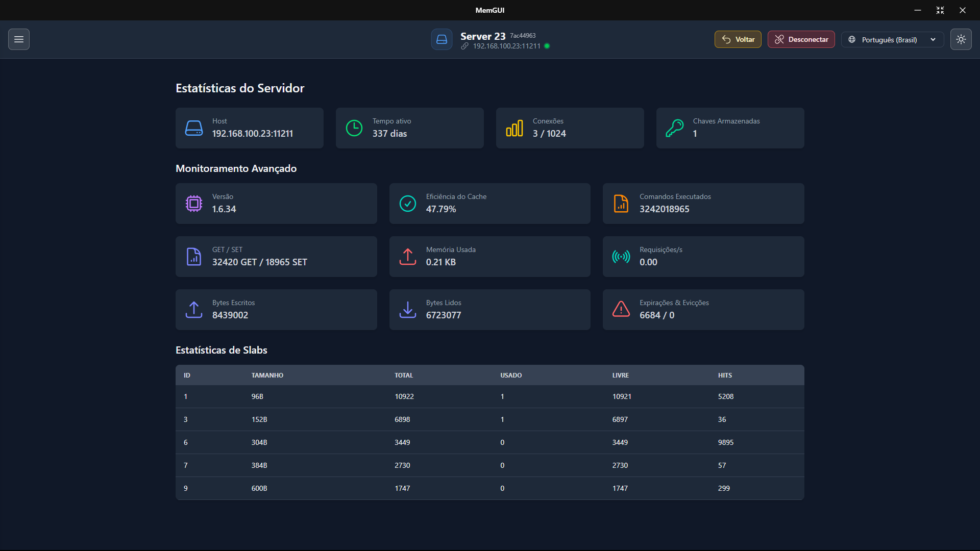Click the Voltar button

738,39
